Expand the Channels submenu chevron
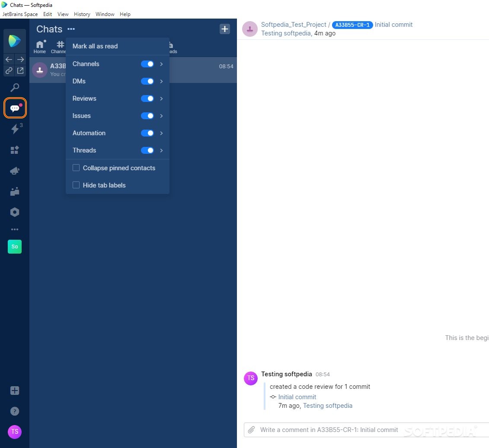This screenshot has height=448, width=489. click(x=161, y=64)
